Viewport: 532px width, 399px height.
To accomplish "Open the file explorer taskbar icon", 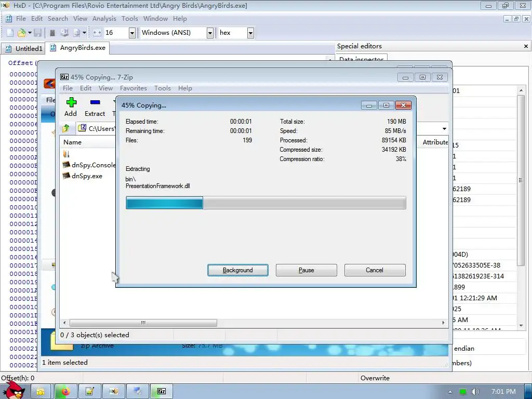I will point(41,392).
